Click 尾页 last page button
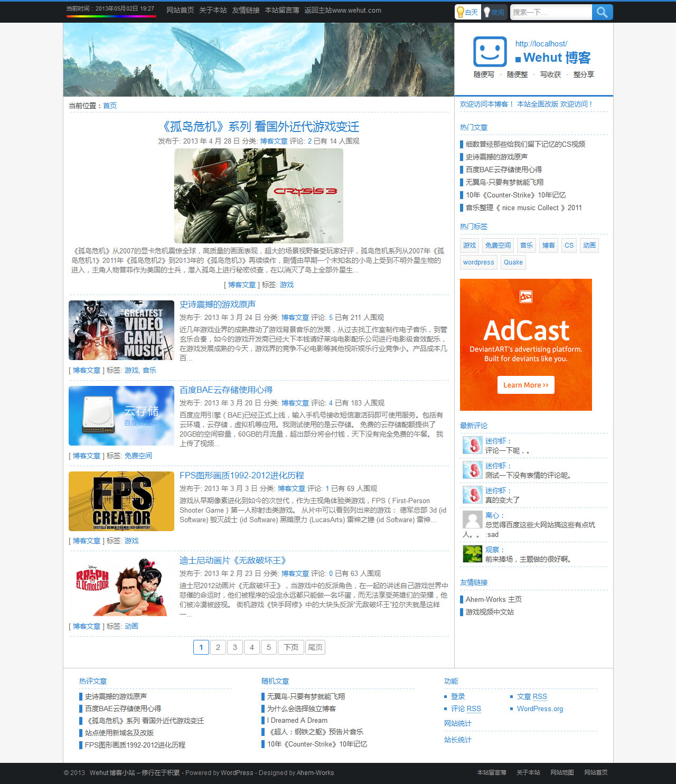Image resolution: width=676 pixels, height=784 pixels. (x=315, y=647)
